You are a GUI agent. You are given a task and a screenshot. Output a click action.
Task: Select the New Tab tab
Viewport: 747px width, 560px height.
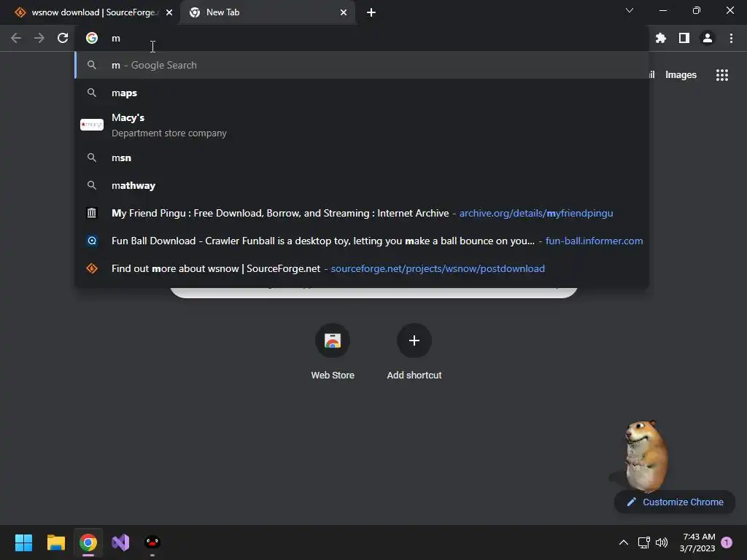pyautogui.click(x=268, y=12)
